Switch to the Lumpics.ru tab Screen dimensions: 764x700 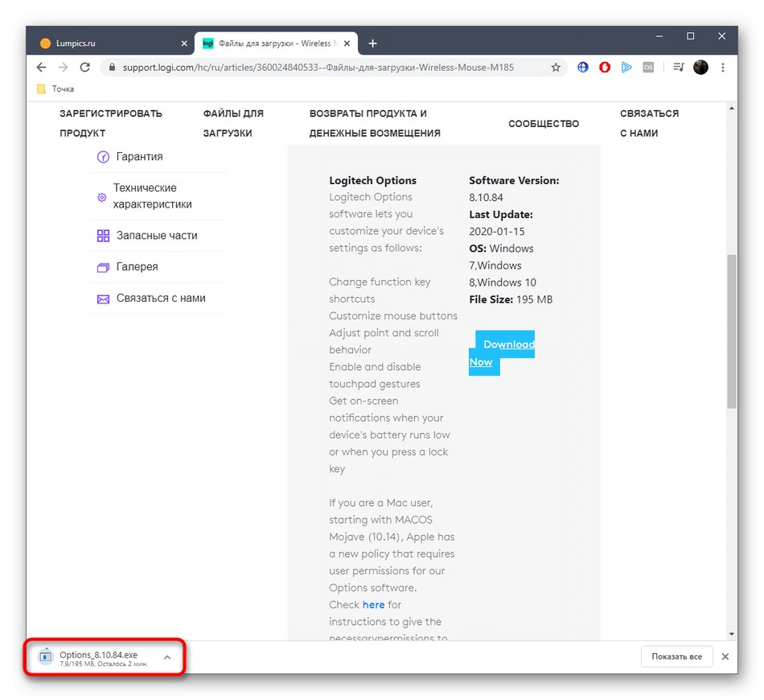coord(113,43)
